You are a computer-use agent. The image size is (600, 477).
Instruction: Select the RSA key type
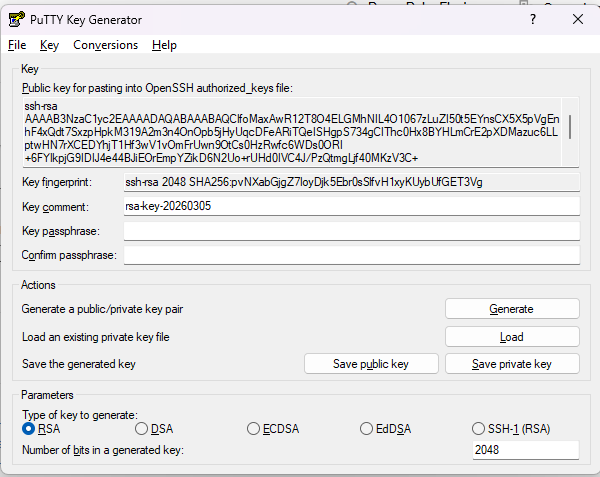[x=29, y=429]
